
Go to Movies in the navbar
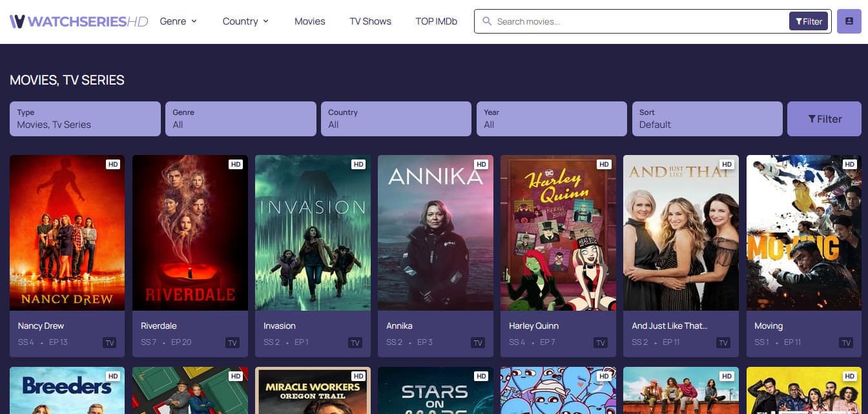310,21
